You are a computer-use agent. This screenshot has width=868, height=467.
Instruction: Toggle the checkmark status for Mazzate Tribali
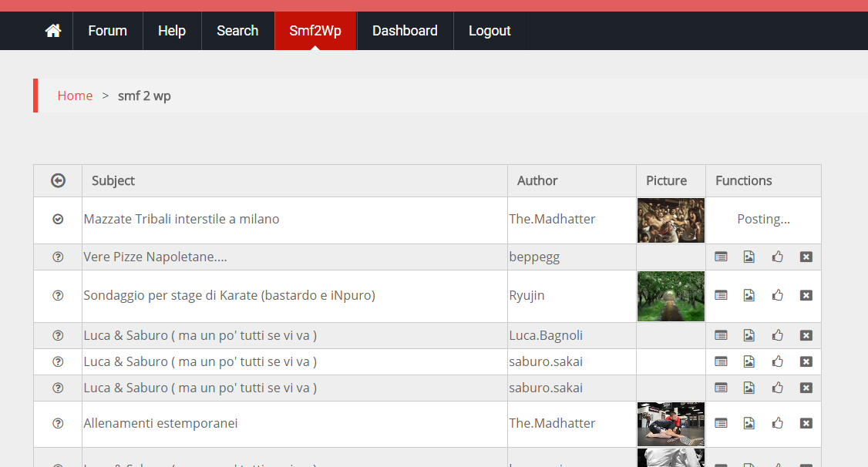pos(58,219)
